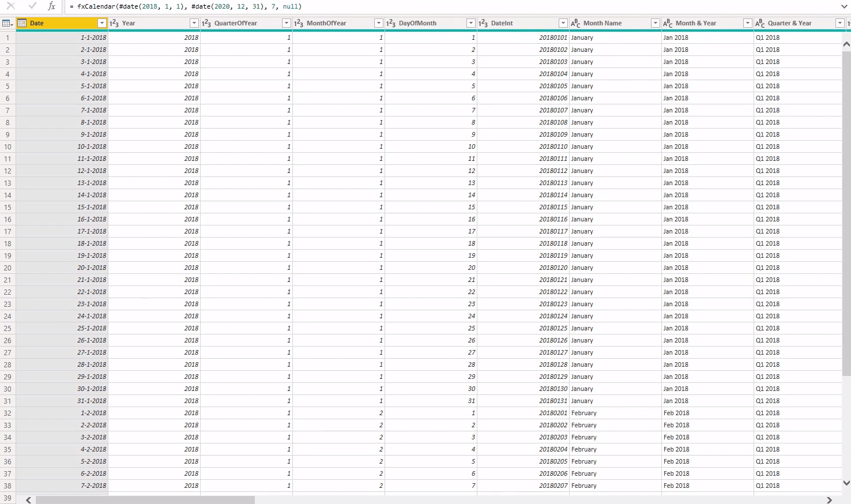Open the MonthOfYear column filter dropdown
851x504 pixels.
click(379, 23)
